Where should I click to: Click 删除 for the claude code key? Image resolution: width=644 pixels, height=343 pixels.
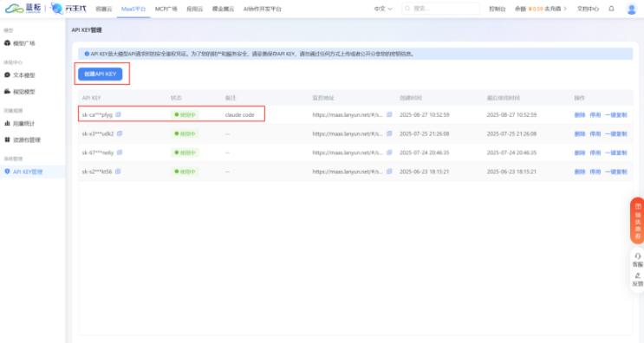coord(580,115)
